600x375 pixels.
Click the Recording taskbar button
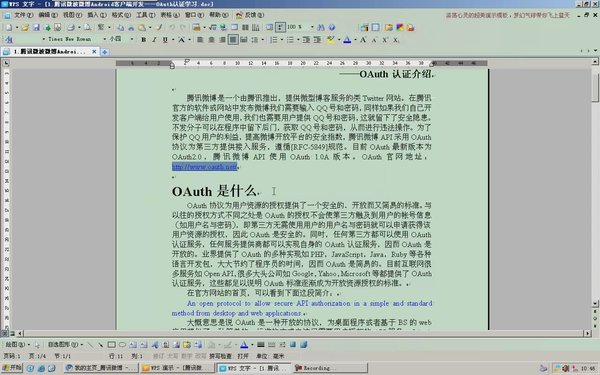coord(331,368)
